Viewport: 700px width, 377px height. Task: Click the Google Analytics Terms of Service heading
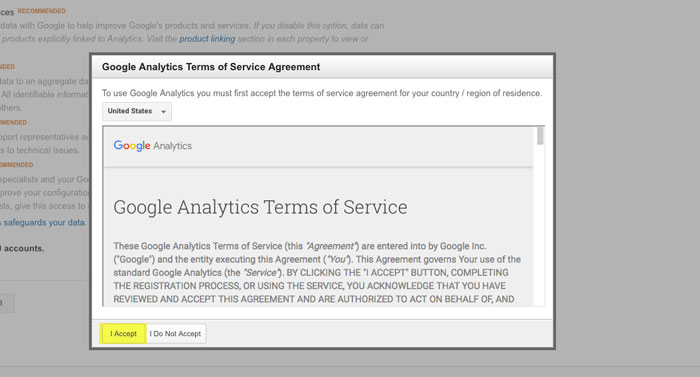tap(260, 207)
